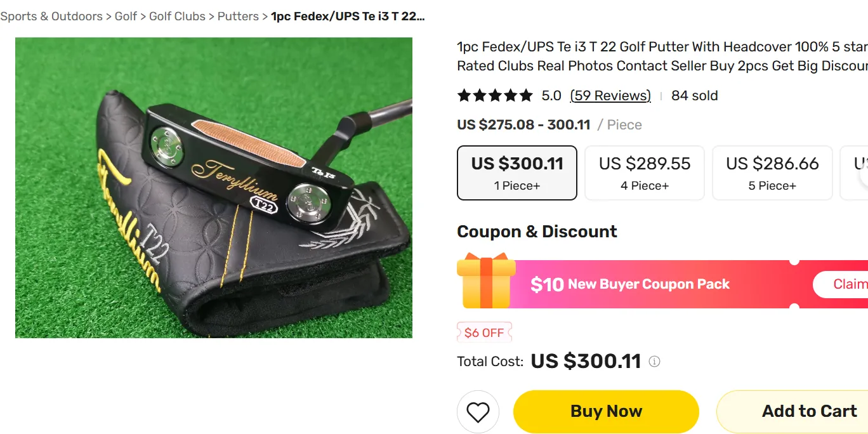Image resolution: width=868 pixels, height=434 pixels.
Task: Open the Putters breadcrumb category
Action: tap(238, 16)
